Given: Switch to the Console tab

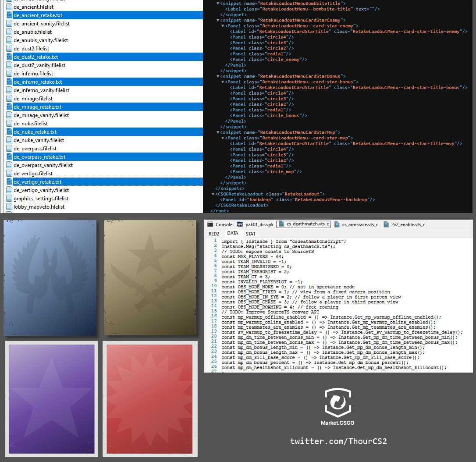Looking at the screenshot, I should coord(220,224).
